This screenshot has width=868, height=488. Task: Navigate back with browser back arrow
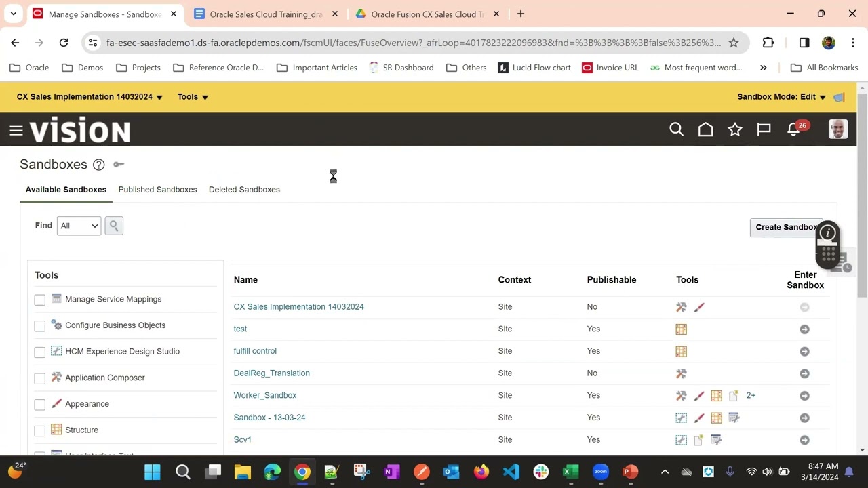click(x=15, y=43)
